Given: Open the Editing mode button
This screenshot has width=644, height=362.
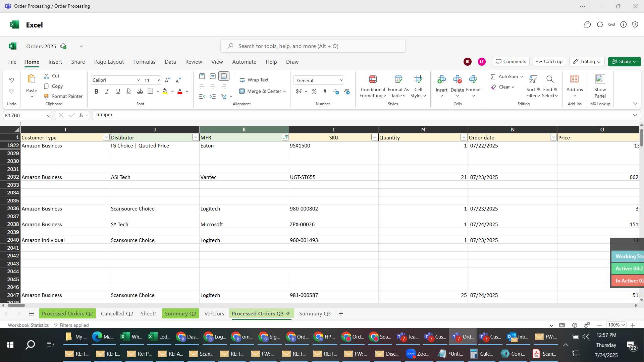Looking at the screenshot, I should tap(587, 61).
